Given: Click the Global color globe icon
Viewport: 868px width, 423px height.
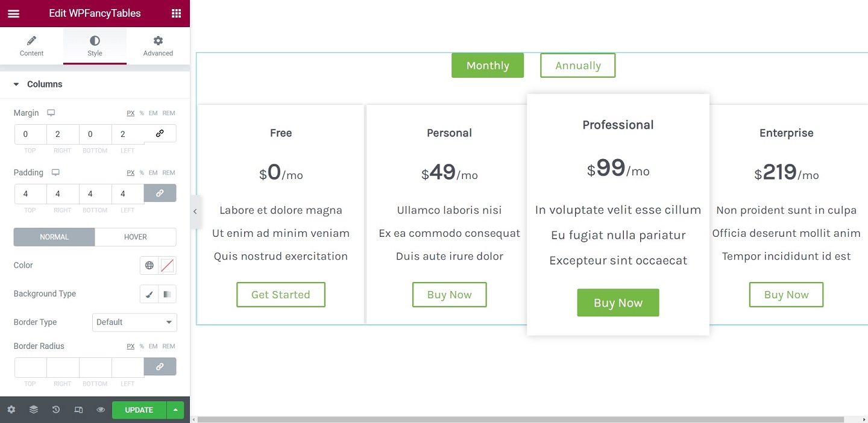Looking at the screenshot, I should click(148, 265).
